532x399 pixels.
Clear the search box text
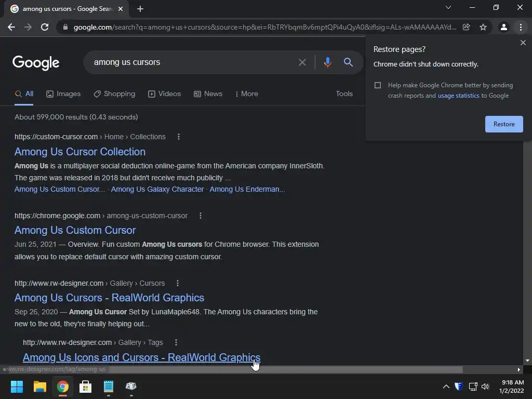[x=302, y=62]
